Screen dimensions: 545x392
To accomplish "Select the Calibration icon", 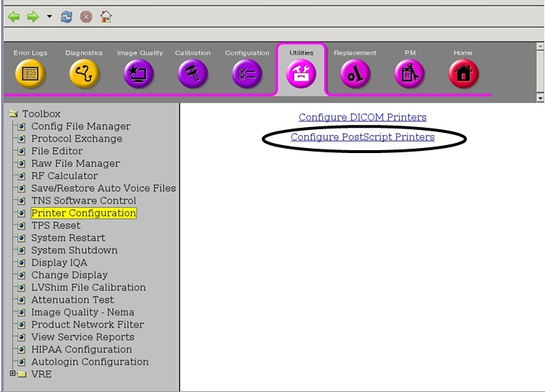I will pos(192,73).
